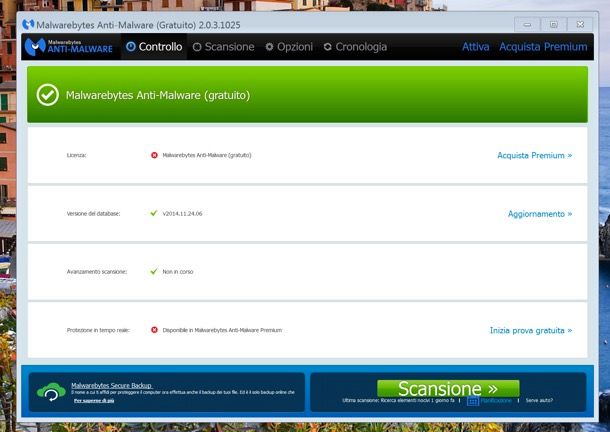Click the green Secure Backup cloud icon
The height and width of the screenshot is (432, 610).
51,392
